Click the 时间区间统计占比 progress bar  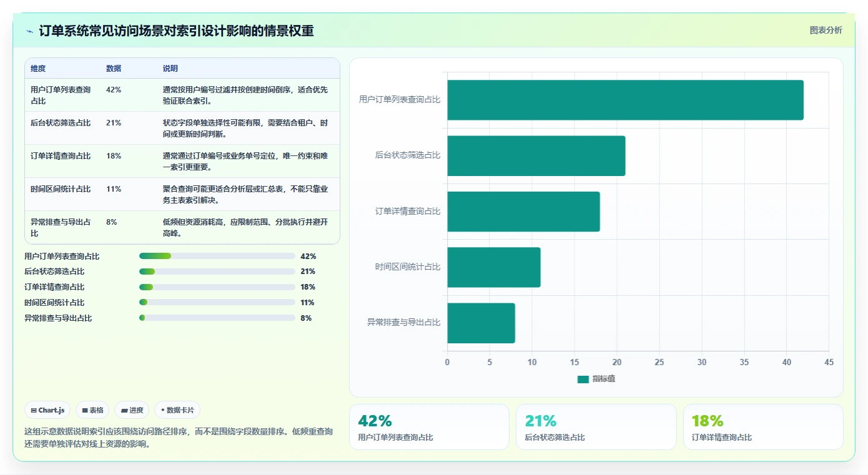tap(217, 303)
